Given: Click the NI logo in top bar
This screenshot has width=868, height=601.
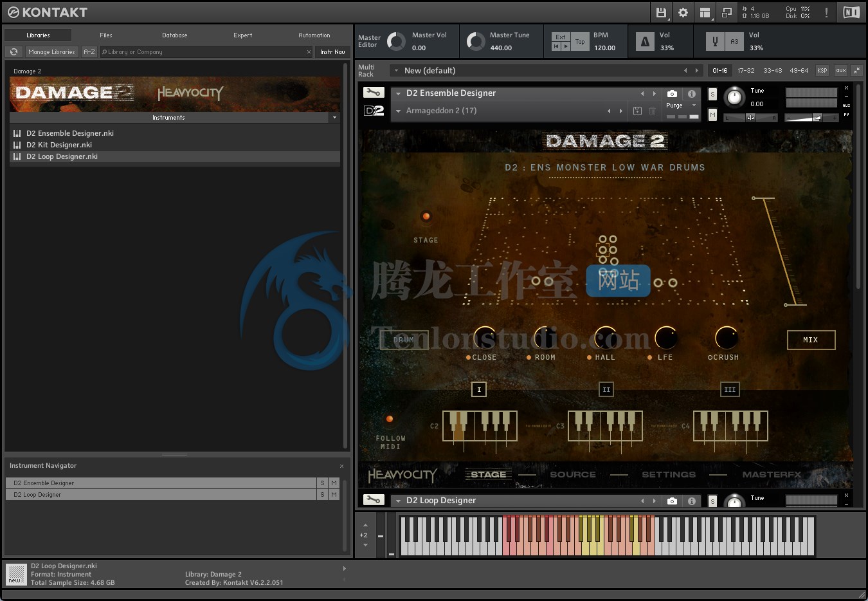Looking at the screenshot, I should click(x=851, y=12).
